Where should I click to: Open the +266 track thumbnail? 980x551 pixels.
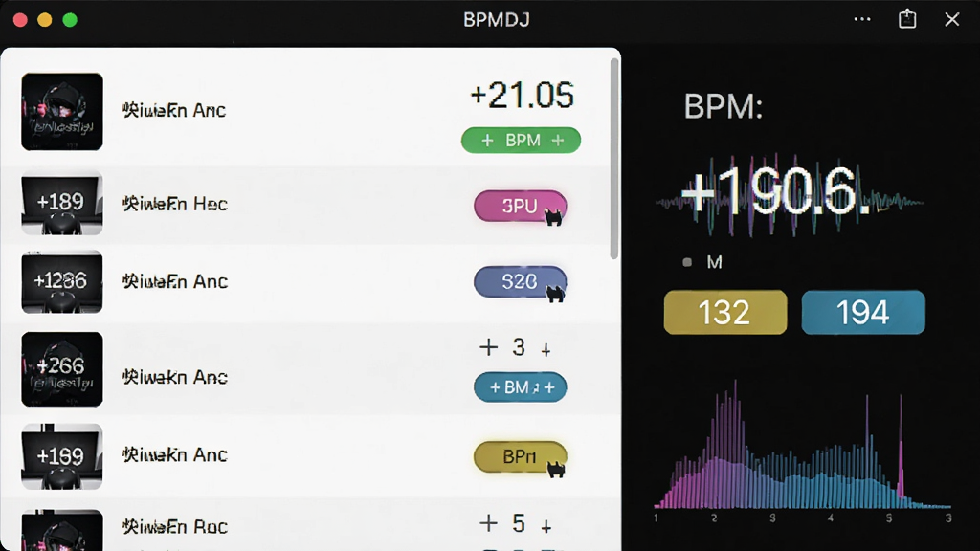point(62,369)
